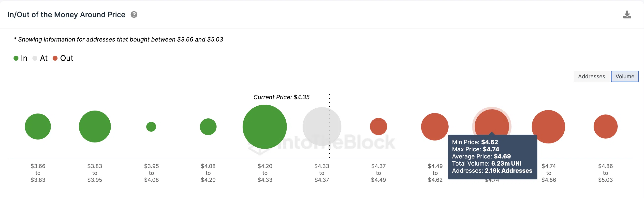The image size is (644, 198).
Task: Select the Volume view tab
Action: (625, 76)
